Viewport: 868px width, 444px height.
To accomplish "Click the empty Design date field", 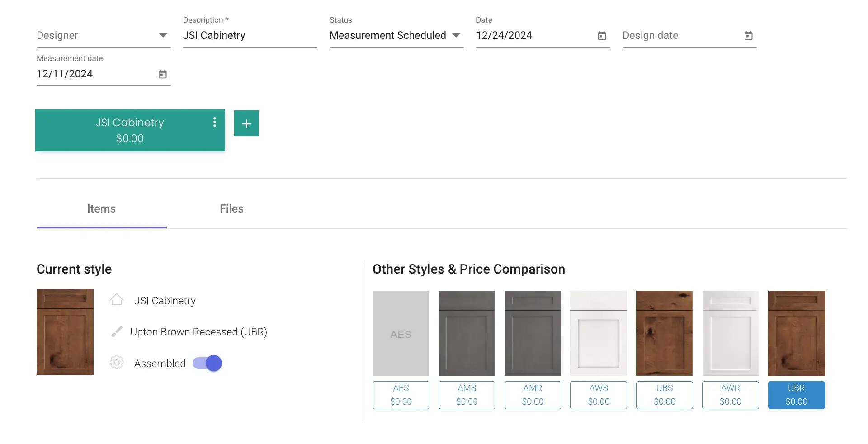I will [689, 35].
